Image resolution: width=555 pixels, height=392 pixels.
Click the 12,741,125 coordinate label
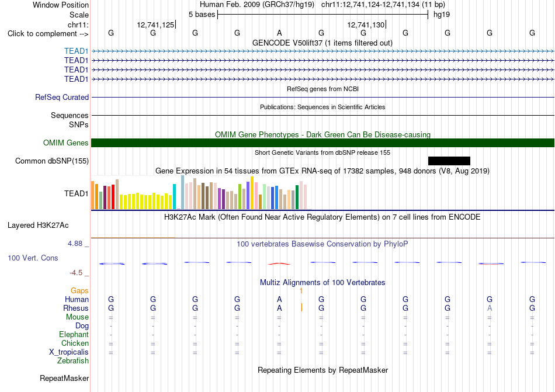click(x=156, y=25)
